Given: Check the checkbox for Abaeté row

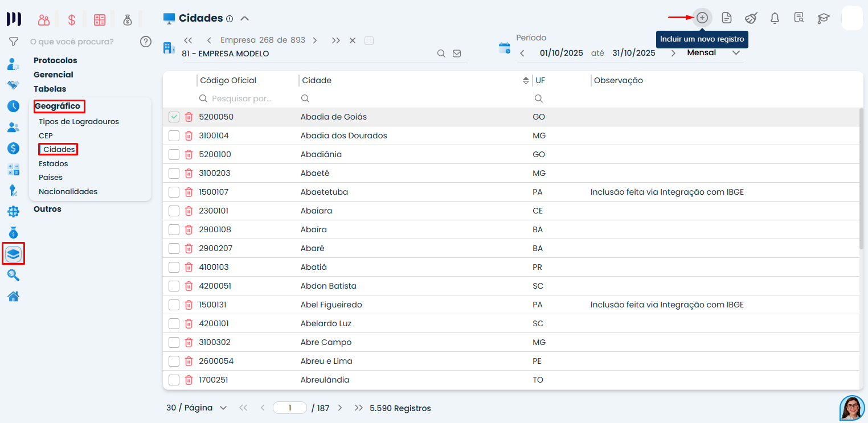Looking at the screenshot, I should tap(174, 173).
